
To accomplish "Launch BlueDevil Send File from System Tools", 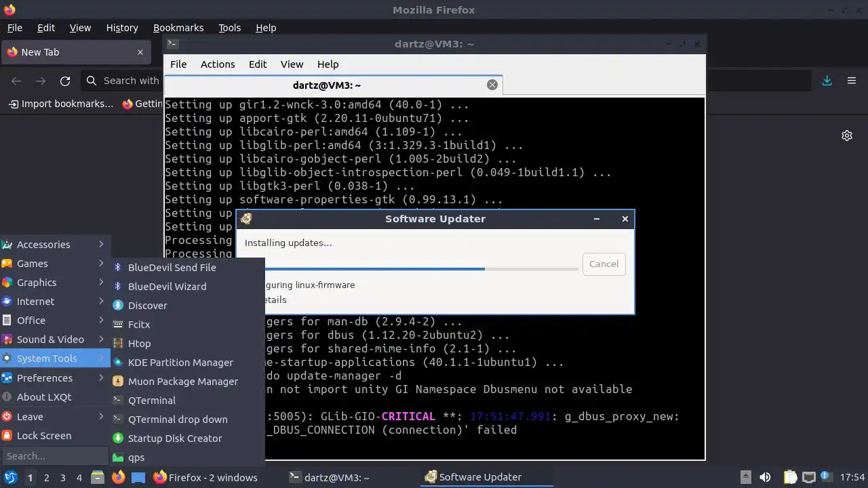I will (188, 268).
